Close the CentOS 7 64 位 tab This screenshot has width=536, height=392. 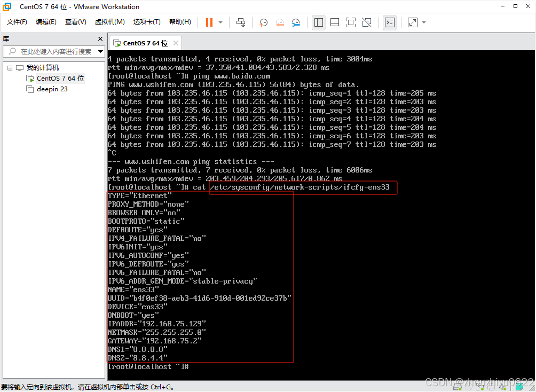[176, 43]
